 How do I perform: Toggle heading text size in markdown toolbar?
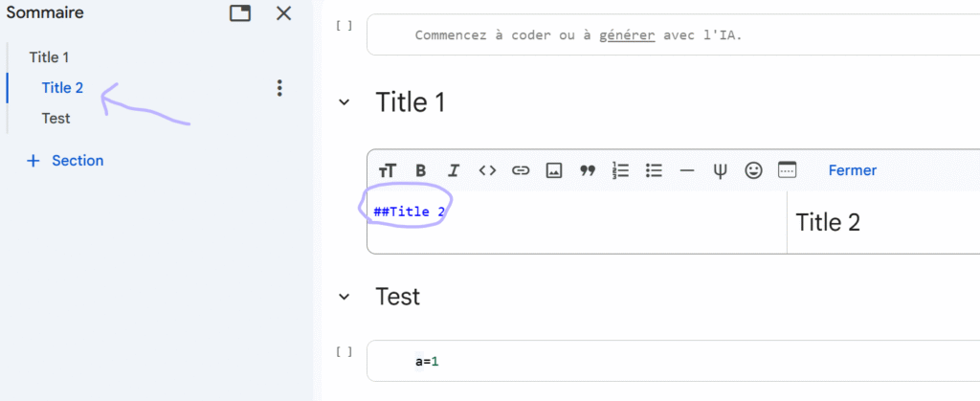387,170
